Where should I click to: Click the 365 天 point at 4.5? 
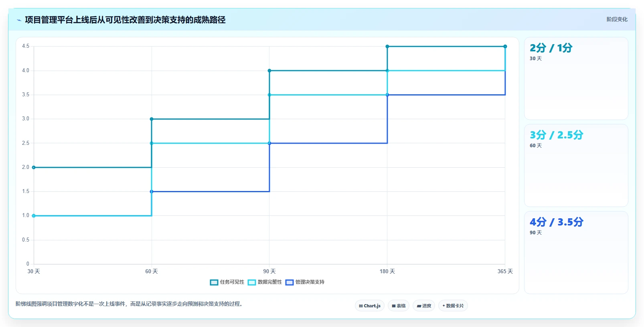coord(505,47)
